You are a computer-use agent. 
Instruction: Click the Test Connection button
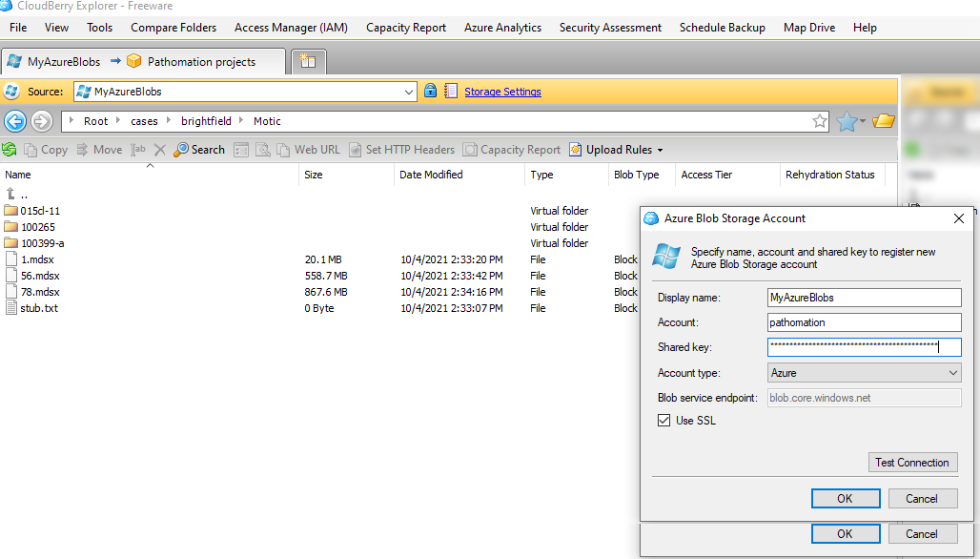(912, 463)
